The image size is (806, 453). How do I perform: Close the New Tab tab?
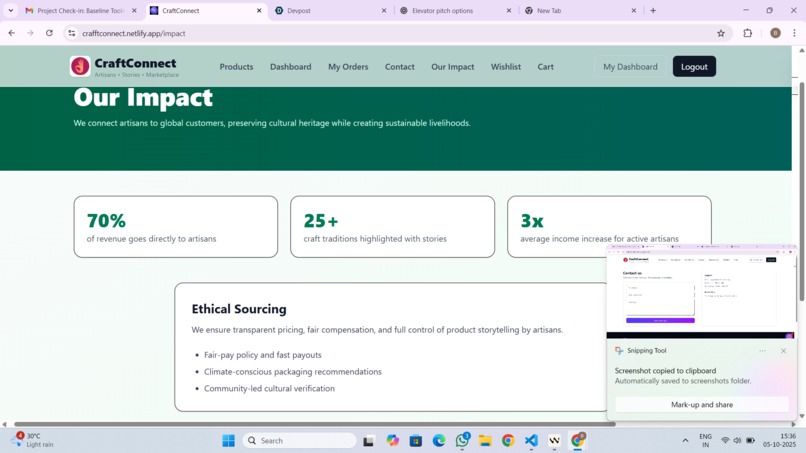633,10
